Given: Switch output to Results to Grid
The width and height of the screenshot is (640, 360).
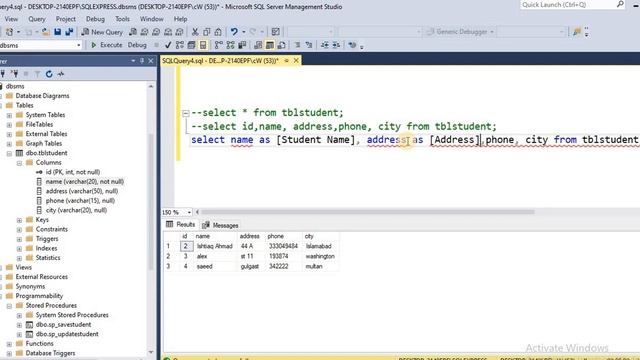Looking at the screenshot, I should coord(270,45).
